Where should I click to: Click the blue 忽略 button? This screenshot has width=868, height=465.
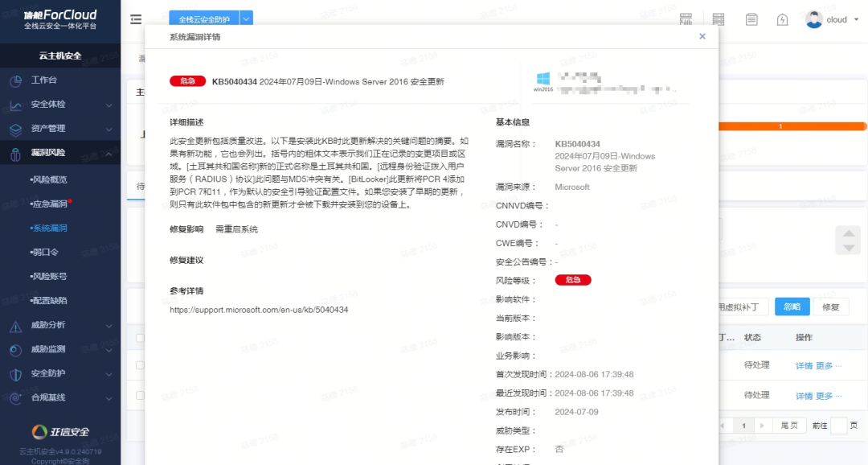[x=792, y=307]
